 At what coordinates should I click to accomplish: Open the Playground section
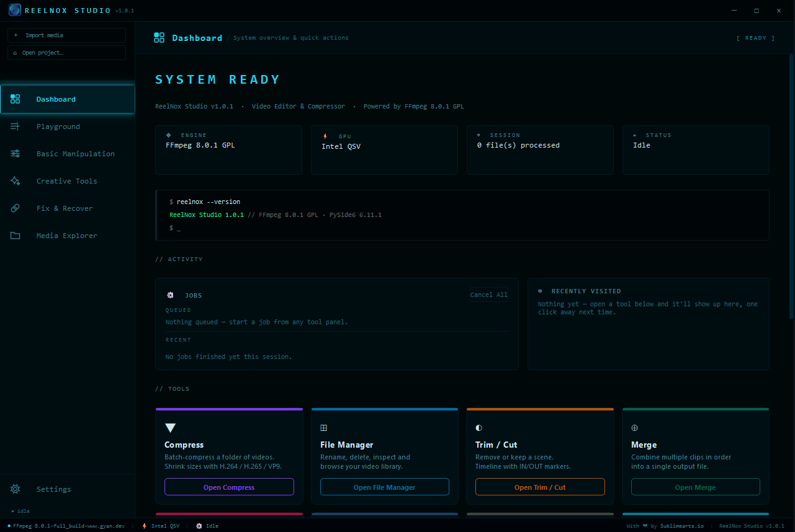[68, 126]
